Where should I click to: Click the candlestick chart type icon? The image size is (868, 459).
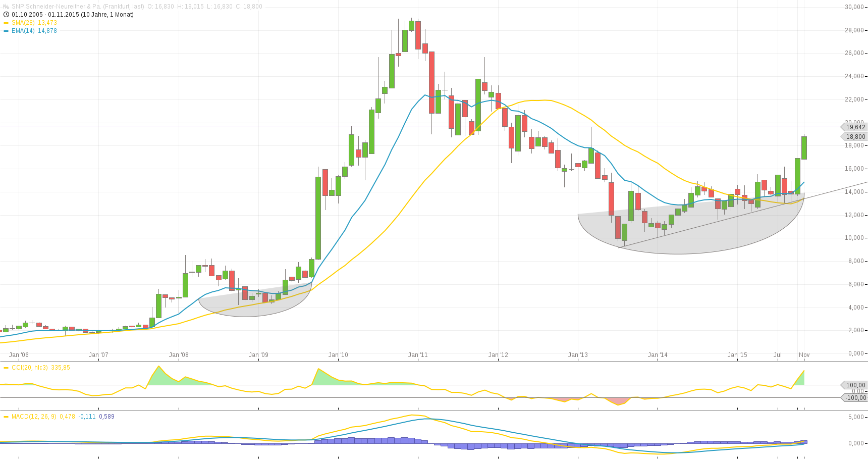point(6,7)
